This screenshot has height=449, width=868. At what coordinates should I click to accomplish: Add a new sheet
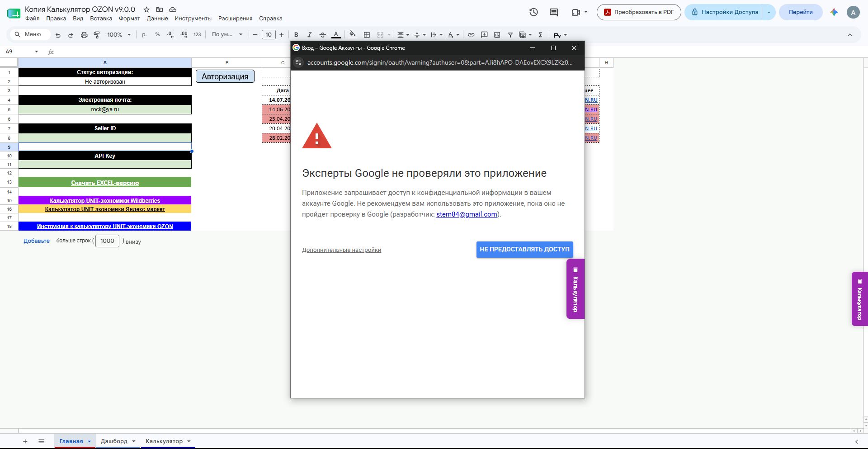tap(25, 441)
